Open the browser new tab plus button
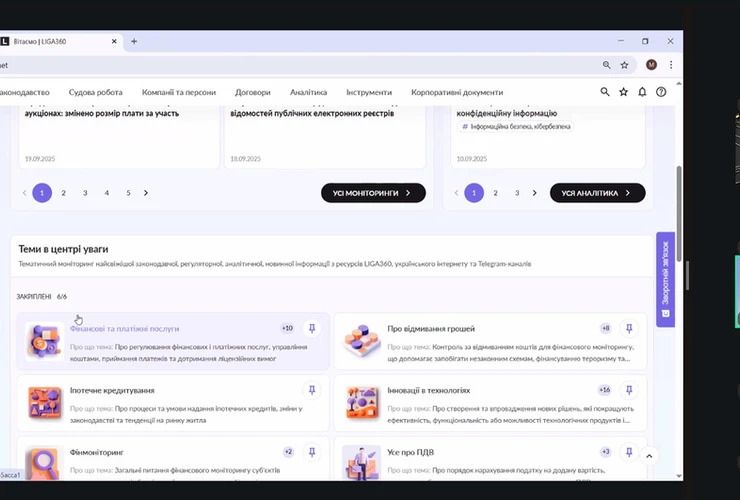740x500 pixels. click(134, 41)
